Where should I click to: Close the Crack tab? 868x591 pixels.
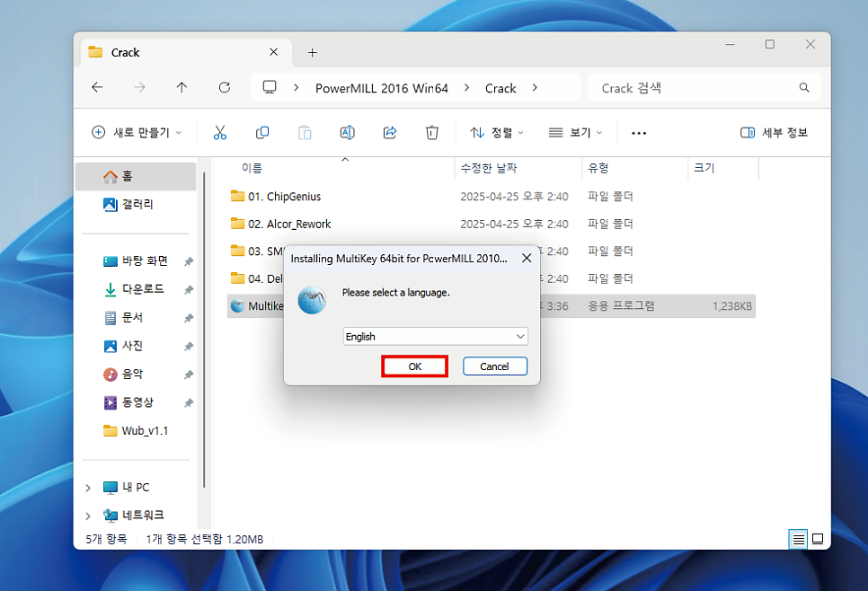click(273, 52)
